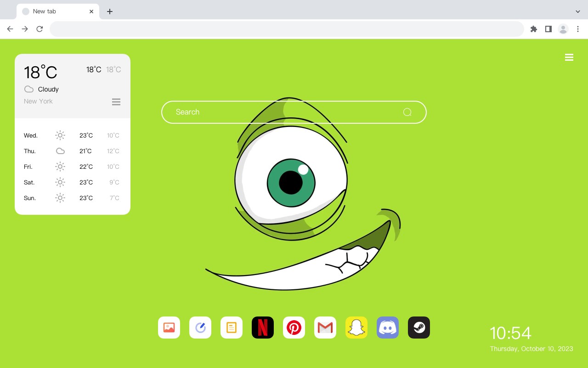Click Sunday's 7°C low
Image resolution: width=588 pixels, height=368 pixels.
pos(114,198)
